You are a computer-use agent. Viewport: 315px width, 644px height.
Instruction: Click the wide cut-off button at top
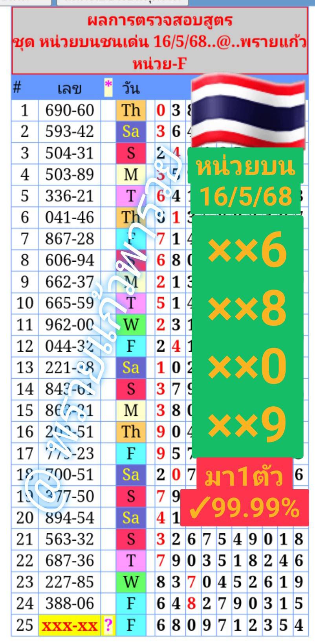tap(122, 2)
